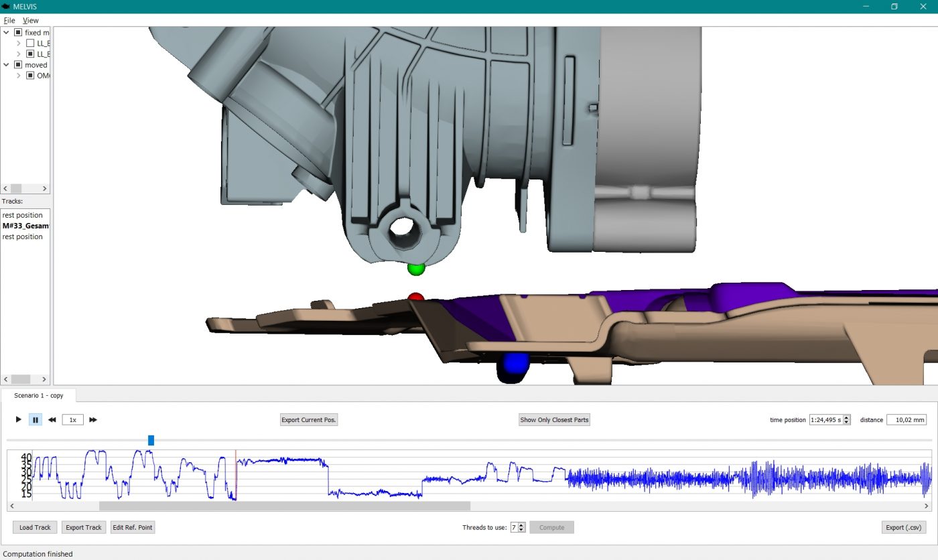
Task: Click the Export Current Pos. button
Action: pyautogui.click(x=309, y=420)
